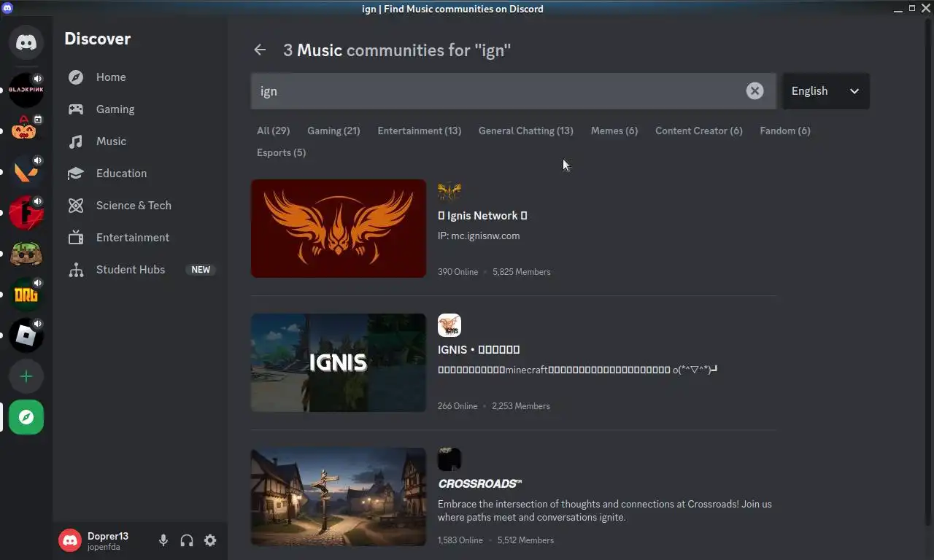Click the Discord logo in title bar
The image size is (934, 560).
tap(7, 9)
